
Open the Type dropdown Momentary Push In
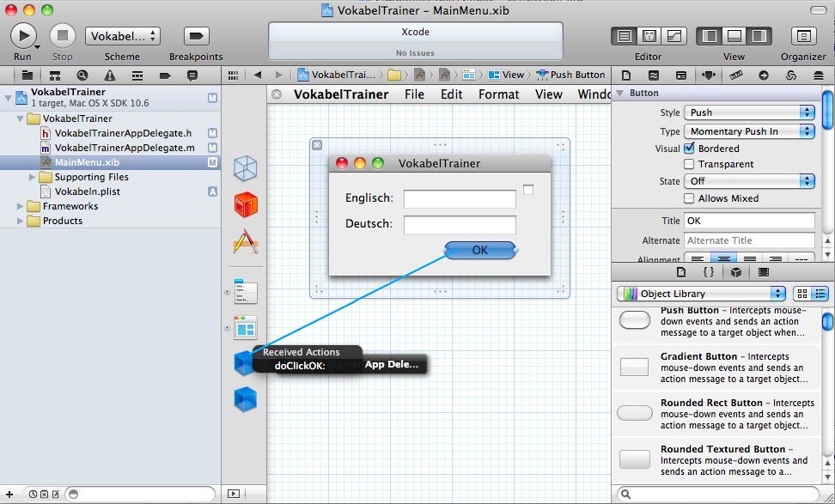pos(749,131)
